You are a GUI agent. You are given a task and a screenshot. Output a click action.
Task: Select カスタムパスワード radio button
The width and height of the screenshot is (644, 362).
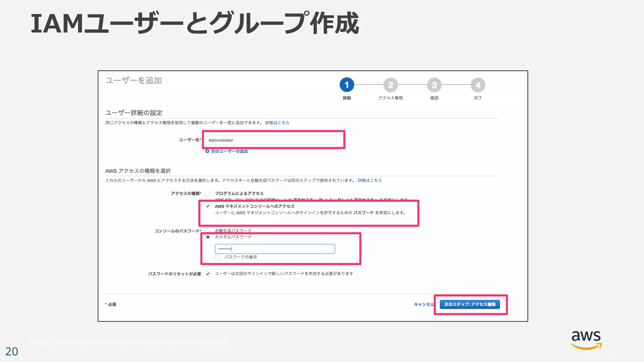[208, 237]
